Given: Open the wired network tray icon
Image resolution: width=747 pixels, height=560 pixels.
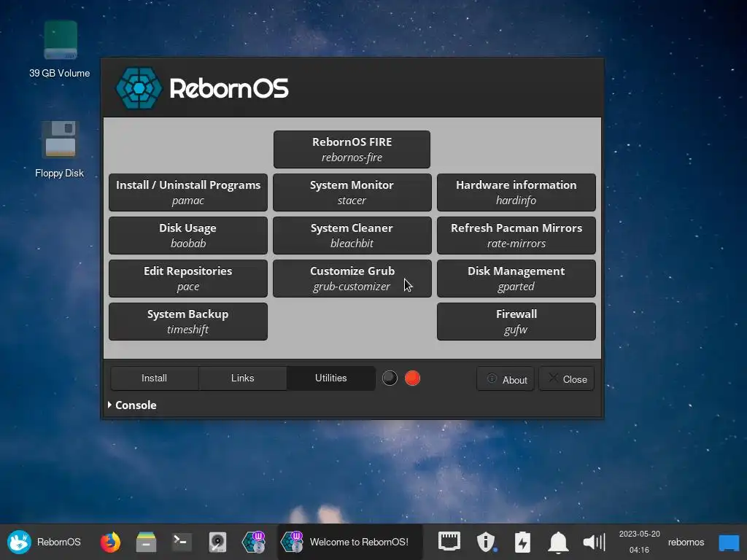Looking at the screenshot, I should tap(449, 542).
